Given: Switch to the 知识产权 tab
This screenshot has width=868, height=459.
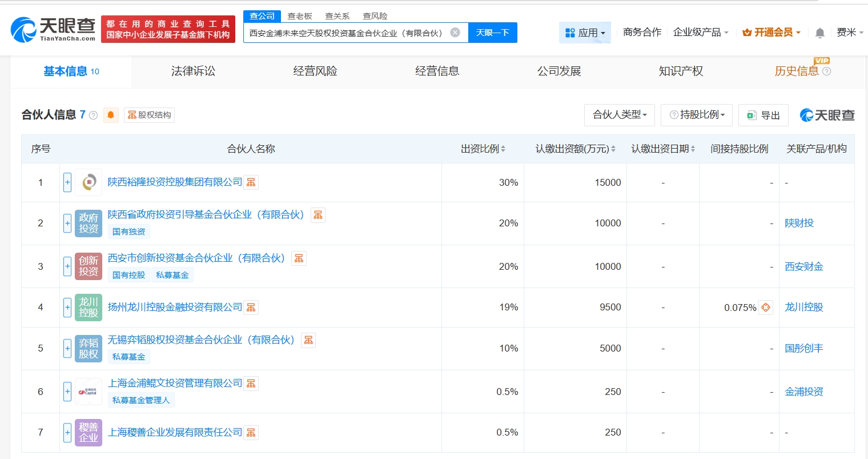Looking at the screenshot, I should [x=681, y=71].
